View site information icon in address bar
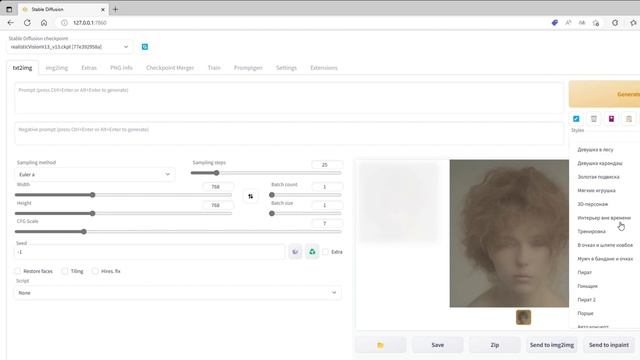 pos(64,23)
